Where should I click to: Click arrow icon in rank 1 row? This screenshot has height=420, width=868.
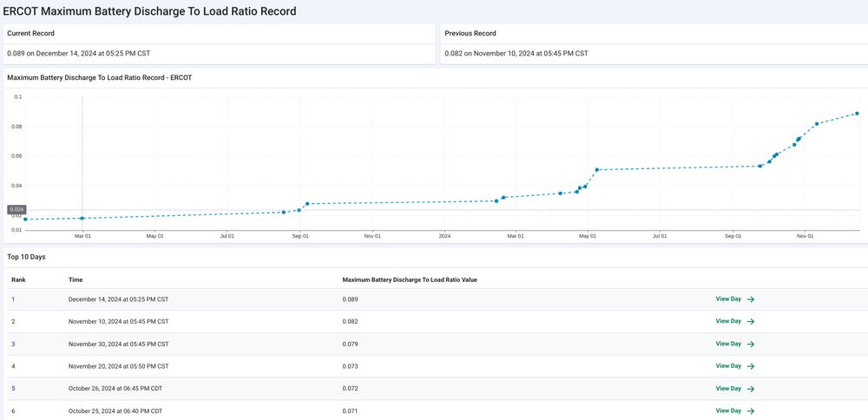751,299
